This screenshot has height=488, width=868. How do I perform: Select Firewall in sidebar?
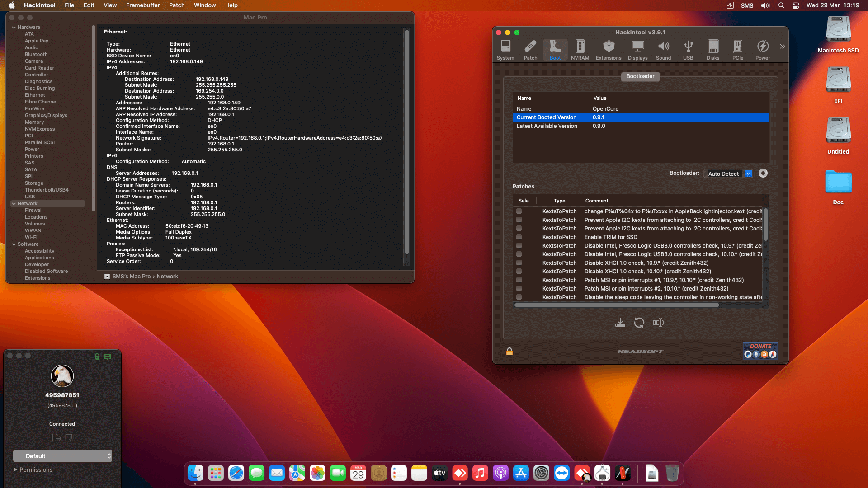point(34,211)
